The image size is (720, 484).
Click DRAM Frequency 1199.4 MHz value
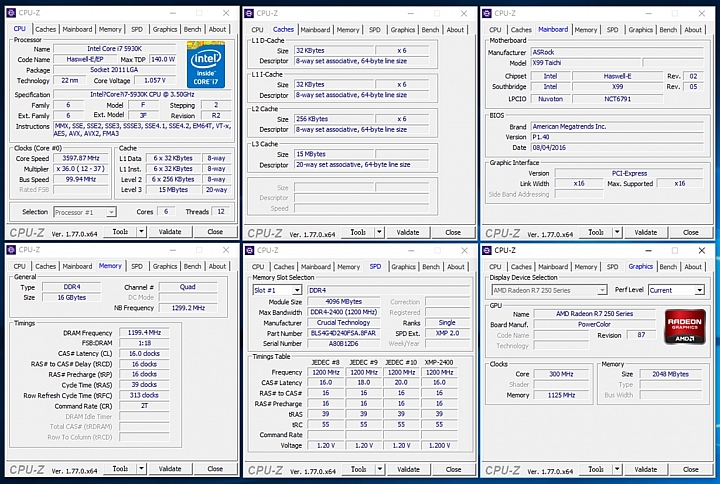[x=144, y=332]
